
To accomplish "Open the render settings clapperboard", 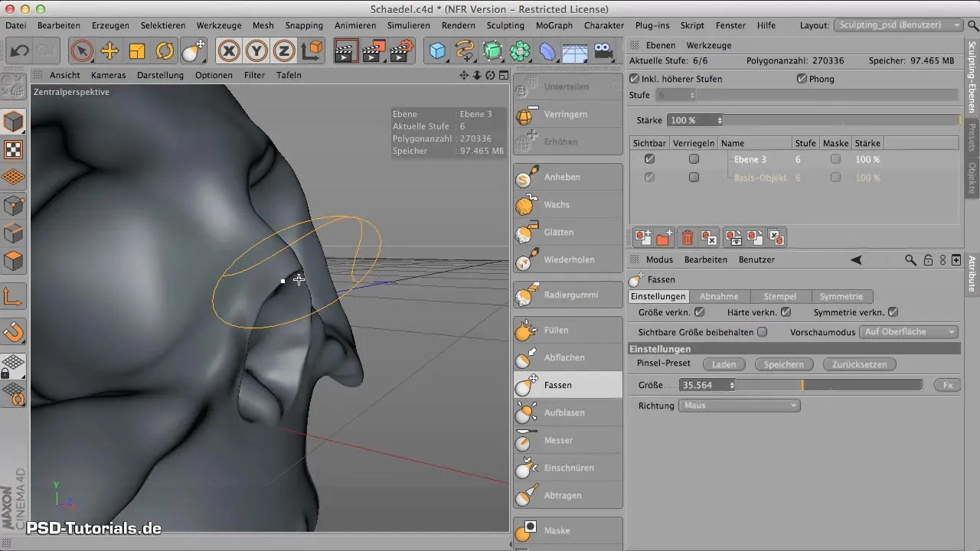I will [401, 52].
